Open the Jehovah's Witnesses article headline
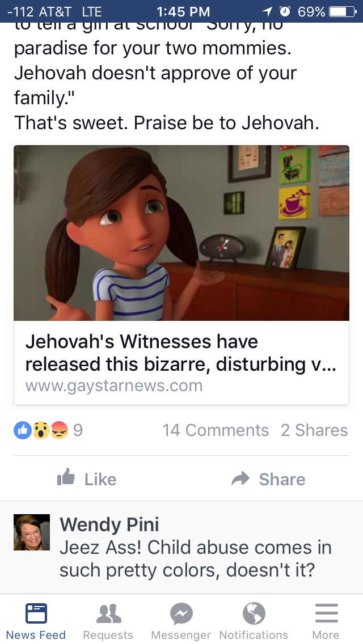The width and height of the screenshot is (363, 644). tap(181, 353)
